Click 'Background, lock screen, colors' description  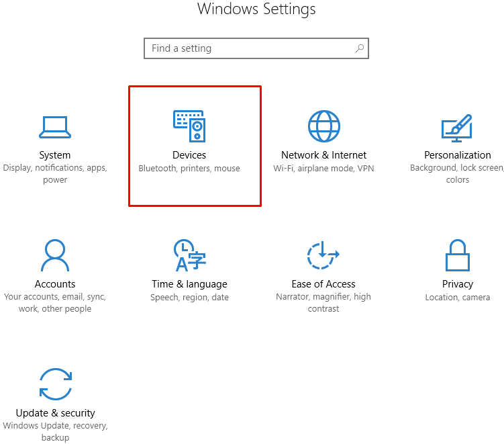click(457, 174)
